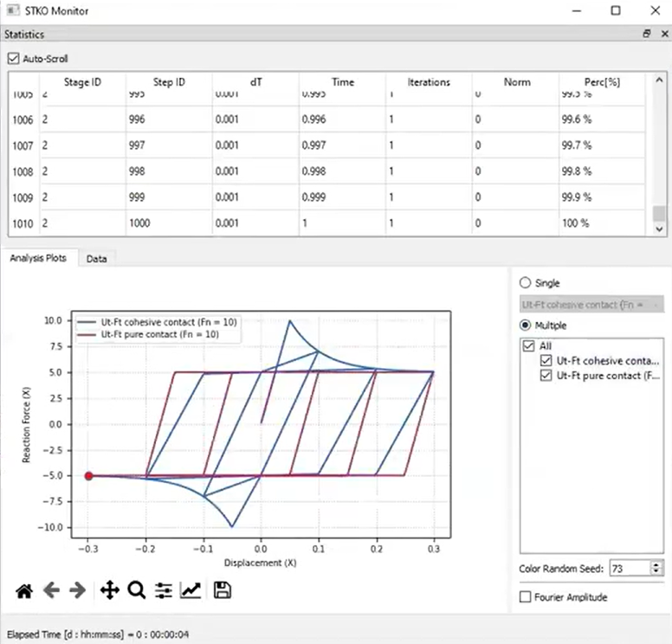Go forward to next plot view
Viewport: 672px width, 644px height.
[x=77, y=590]
